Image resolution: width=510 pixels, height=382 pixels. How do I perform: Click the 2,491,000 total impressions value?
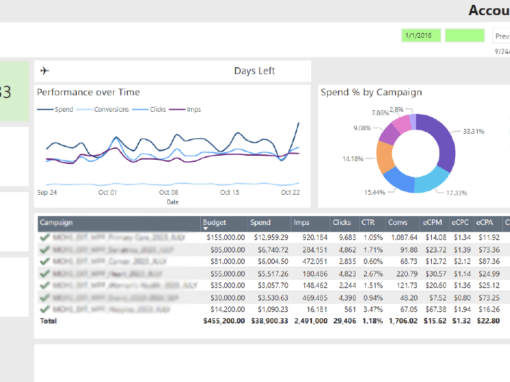(311, 321)
